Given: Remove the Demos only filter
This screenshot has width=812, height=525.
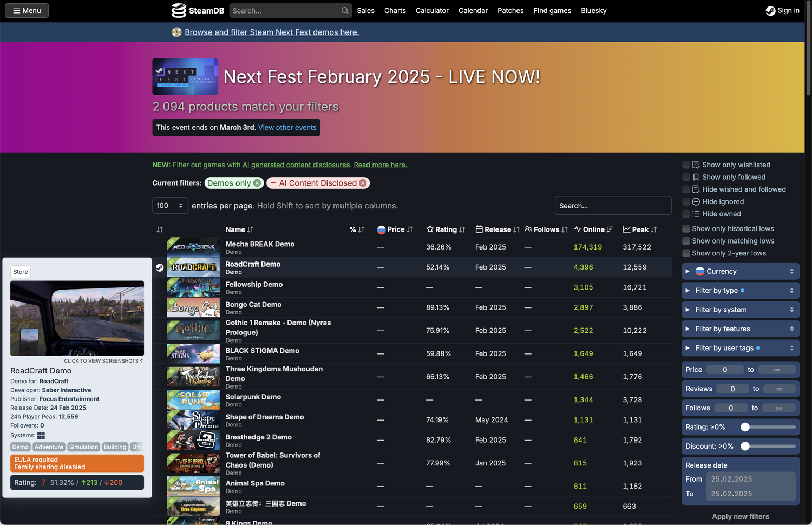Looking at the screenshot, I should click(x=257, y=183).
